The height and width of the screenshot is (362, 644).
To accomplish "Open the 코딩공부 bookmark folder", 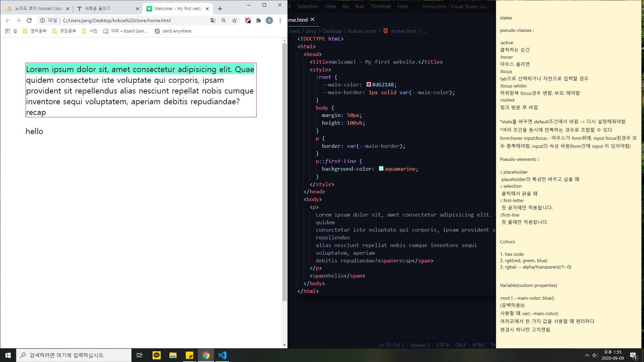I will (64, 31).
